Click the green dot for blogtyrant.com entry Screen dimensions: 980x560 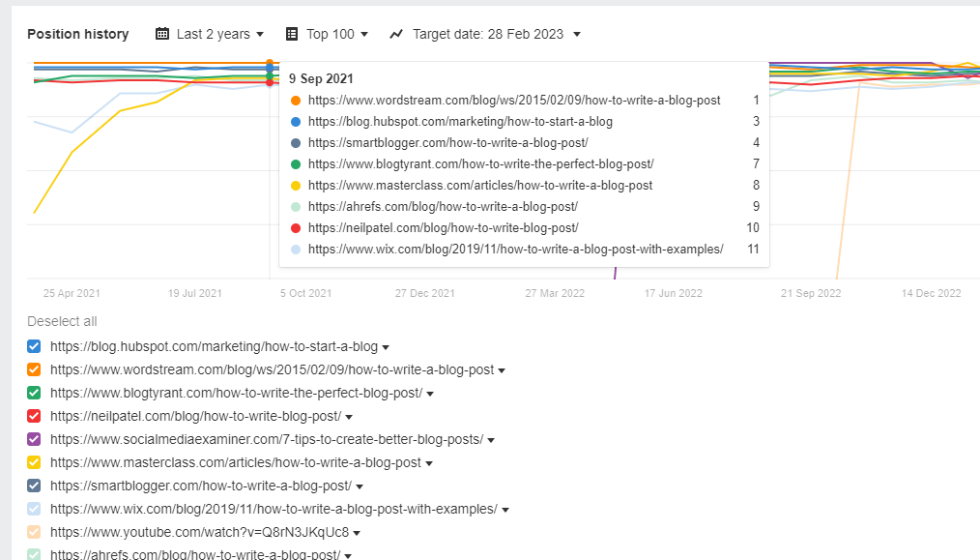pos(295,163)
